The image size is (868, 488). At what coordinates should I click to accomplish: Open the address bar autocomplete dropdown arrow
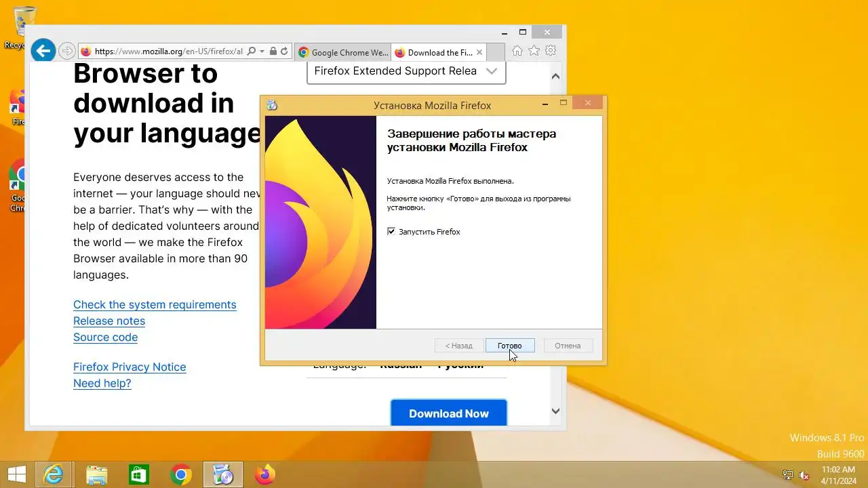pos(262,52)
